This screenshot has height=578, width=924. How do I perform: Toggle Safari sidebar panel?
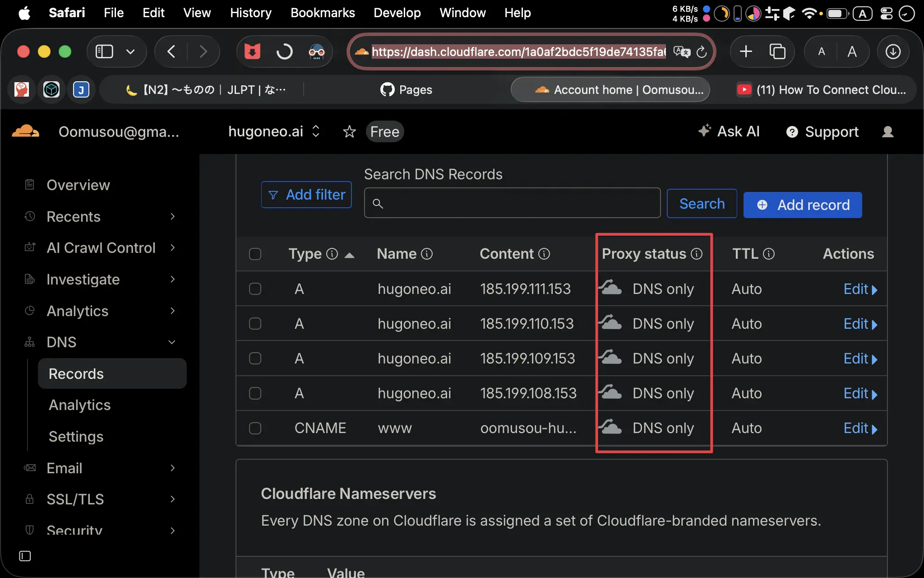[104, 51]
